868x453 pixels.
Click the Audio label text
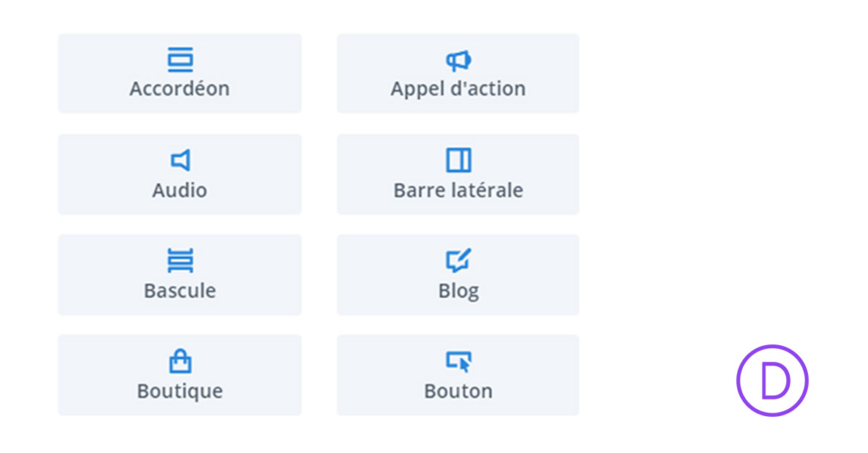(180, 190)
